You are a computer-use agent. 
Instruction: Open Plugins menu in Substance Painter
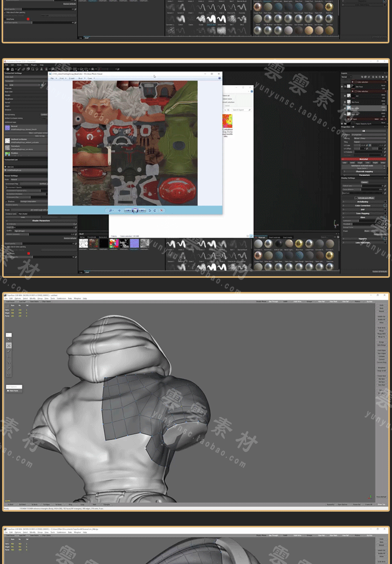click(33, 65)
